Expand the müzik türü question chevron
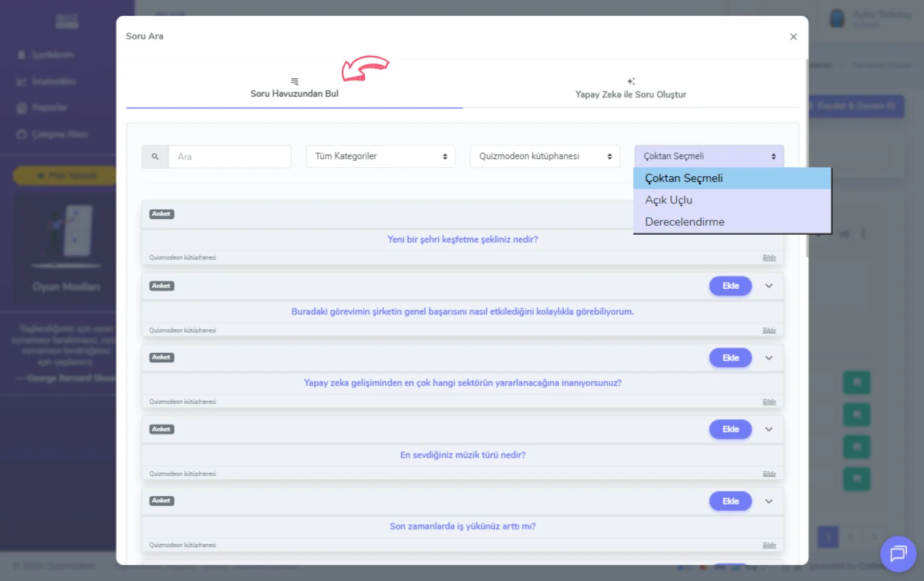924x581 pixels. pyautogui.click(x=769, y=430)
